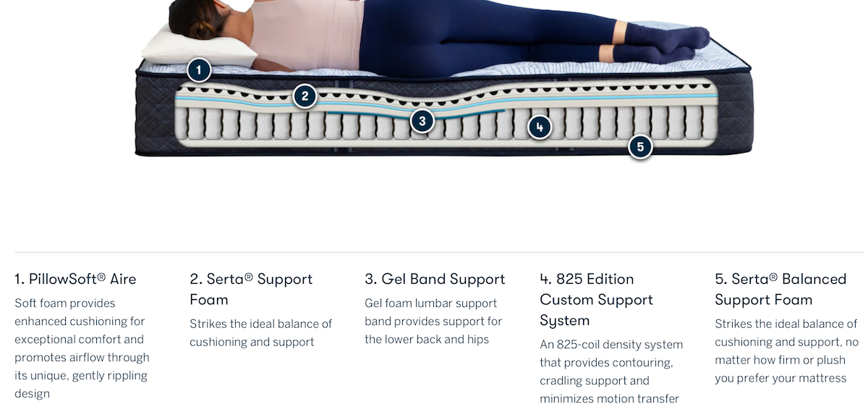This screenshot has width=868, height=404.
Task: Click the Balanced Support Foam description text
Action: click(786, 350)
